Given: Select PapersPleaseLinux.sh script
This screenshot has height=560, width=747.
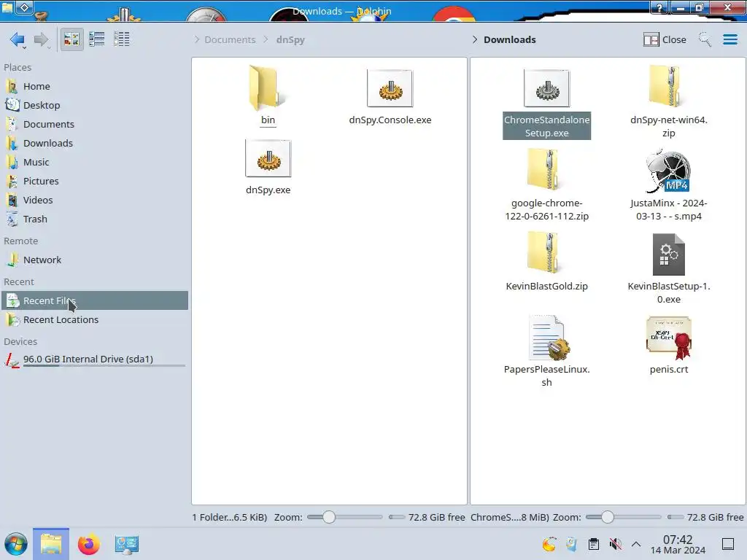Looking at the screenshot, I should click(546, 351).
